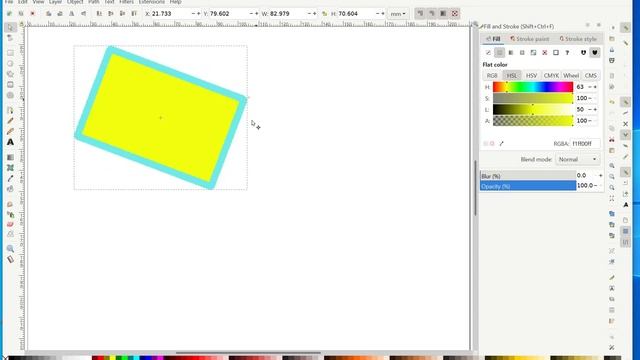Increase the X position value
The image size is (640, 360).
coord(199,13)
